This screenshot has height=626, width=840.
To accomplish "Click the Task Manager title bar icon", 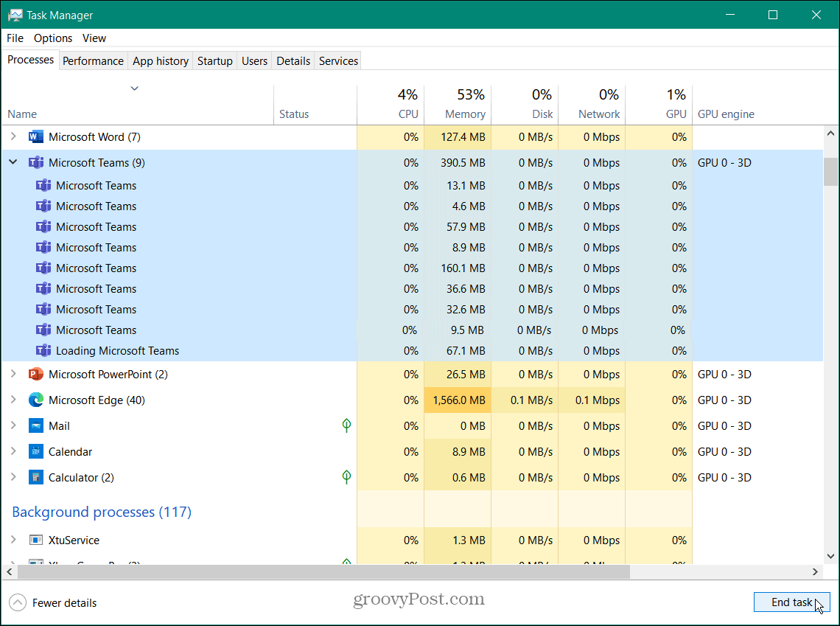I will pos(16,14).
